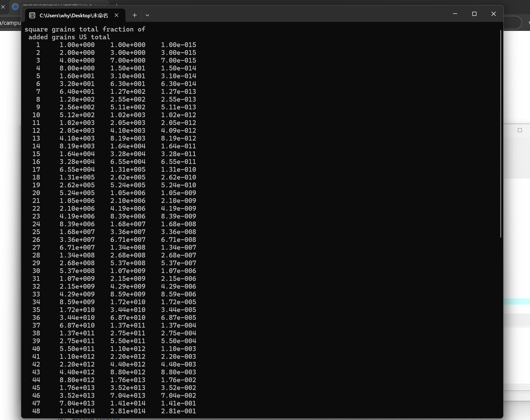
Task: Maximize the terminal window
Action: tap(474, 14)
